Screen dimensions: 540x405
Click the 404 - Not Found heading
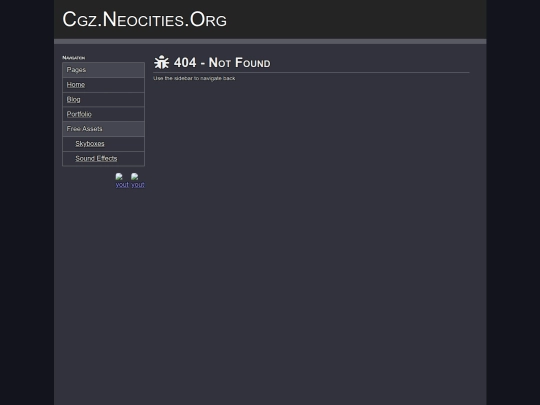coord(222,63)
